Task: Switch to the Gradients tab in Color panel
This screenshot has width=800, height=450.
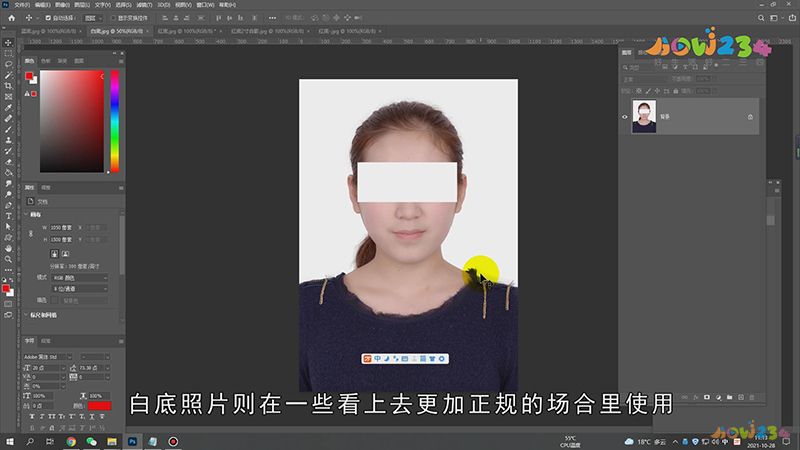Action: click(x=62, y=61)
